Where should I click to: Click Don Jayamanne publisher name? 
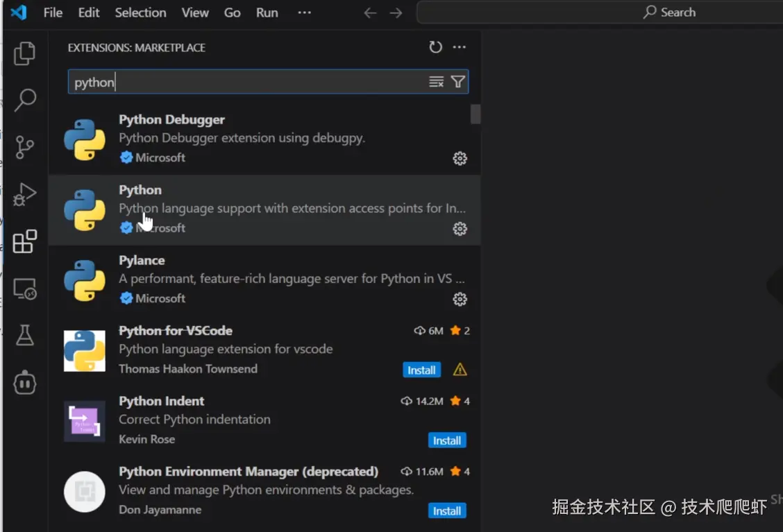160,510
